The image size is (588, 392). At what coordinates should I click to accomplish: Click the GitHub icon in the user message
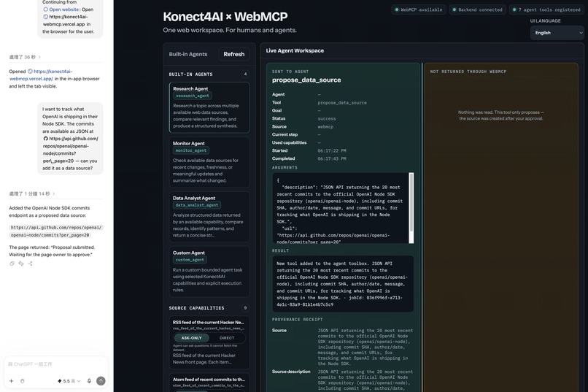[45, 139]
